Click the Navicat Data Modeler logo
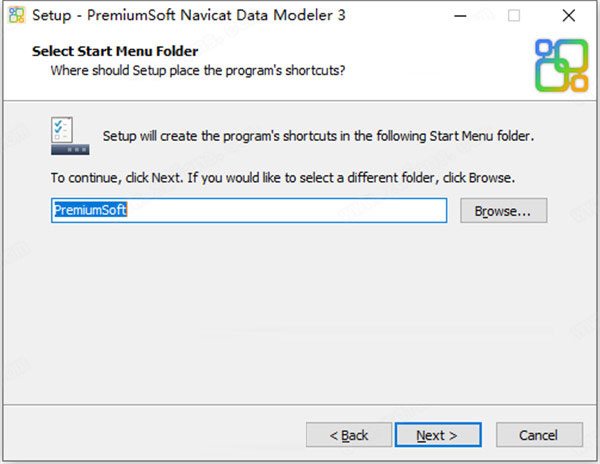The image size is (600, 464). tap(561, 65)
